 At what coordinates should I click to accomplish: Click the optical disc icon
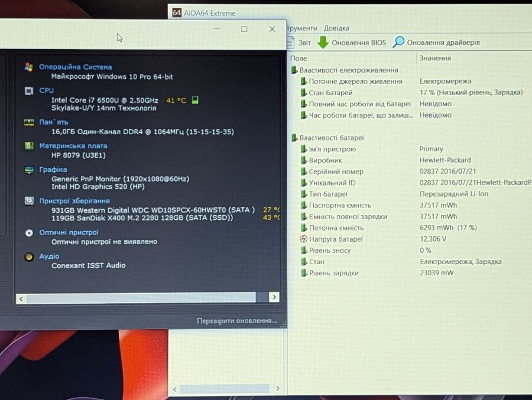29,233
